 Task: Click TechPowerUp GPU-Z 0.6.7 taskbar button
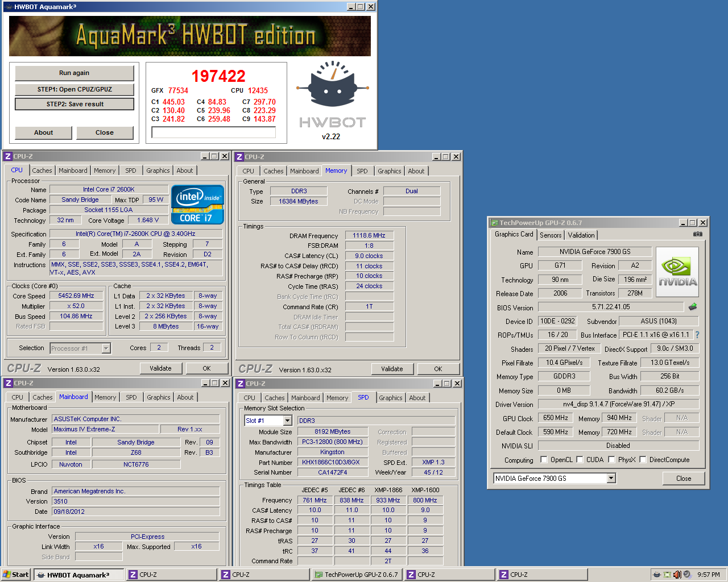tap(357, 575)
